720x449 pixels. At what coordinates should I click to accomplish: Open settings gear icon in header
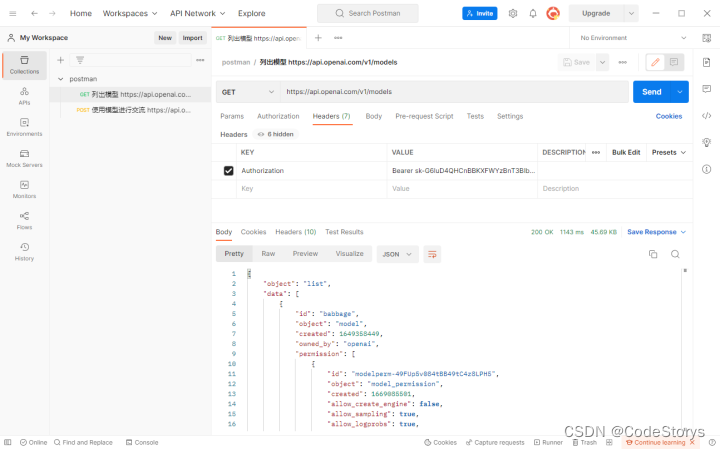point(513,13)
